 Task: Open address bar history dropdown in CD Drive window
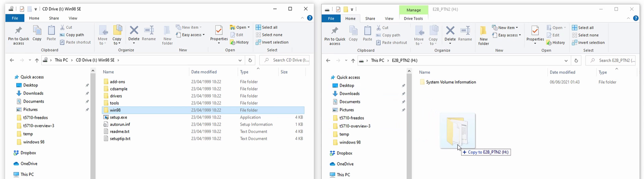click(240, 60)
